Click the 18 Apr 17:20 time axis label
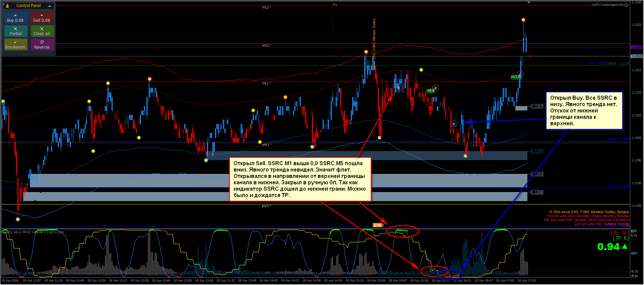 click(526, 280)
